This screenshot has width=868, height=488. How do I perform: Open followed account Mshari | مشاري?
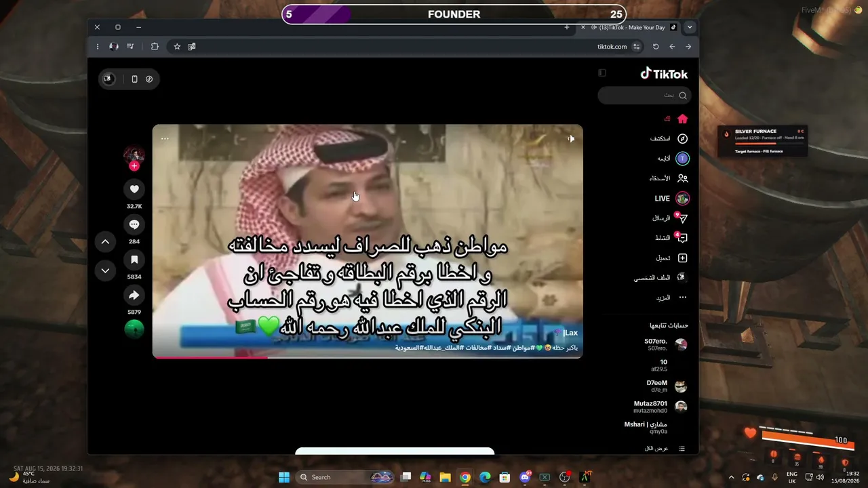(646, 428)
